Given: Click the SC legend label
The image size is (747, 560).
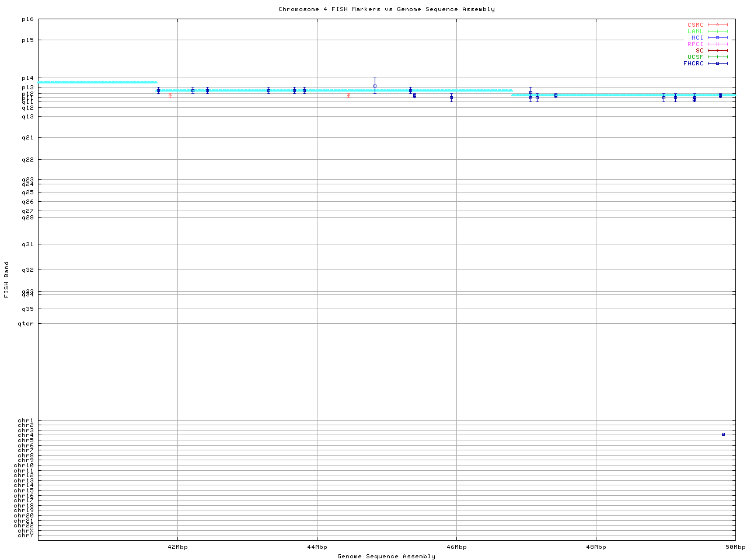Looking at the screenshot, I should point(699,51).
